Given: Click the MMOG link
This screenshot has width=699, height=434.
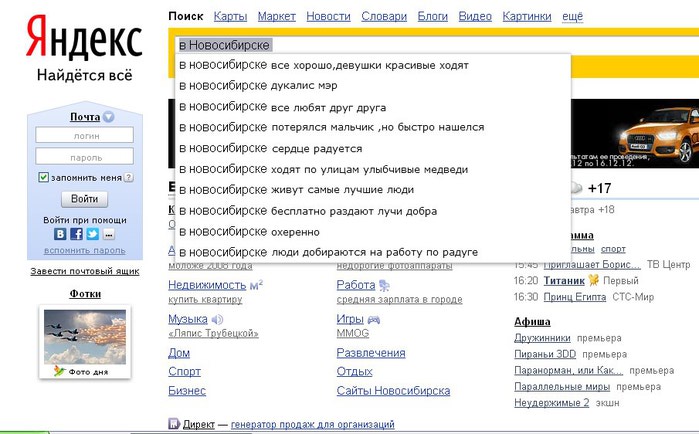Looking at the screenshot, I should tap(353, 333).
